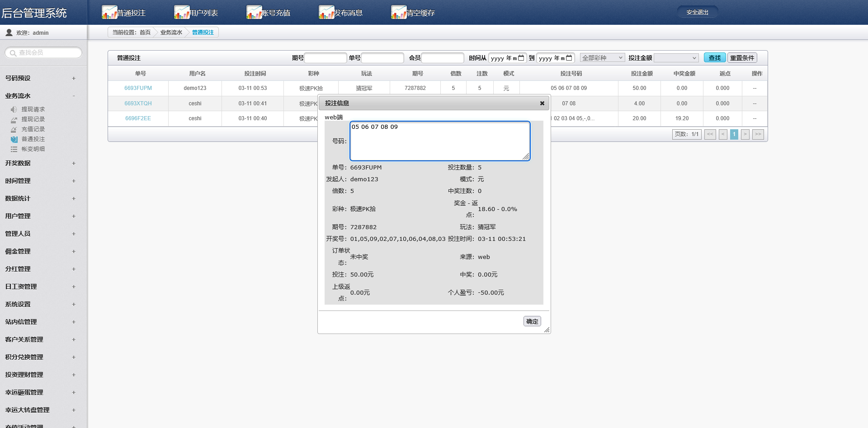868x428 pixels.
Task: Open 充值记录 in the sidebar
Action: click(33, 129)
